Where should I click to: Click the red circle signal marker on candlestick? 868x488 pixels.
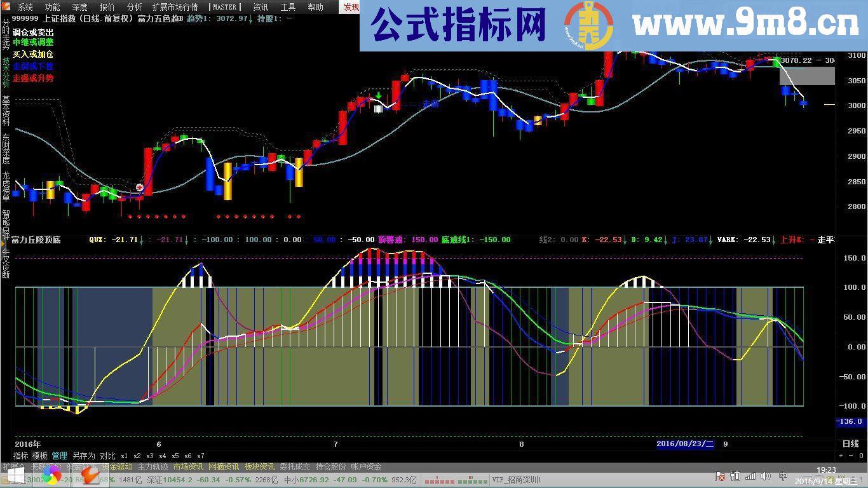(x=140, y=187)
